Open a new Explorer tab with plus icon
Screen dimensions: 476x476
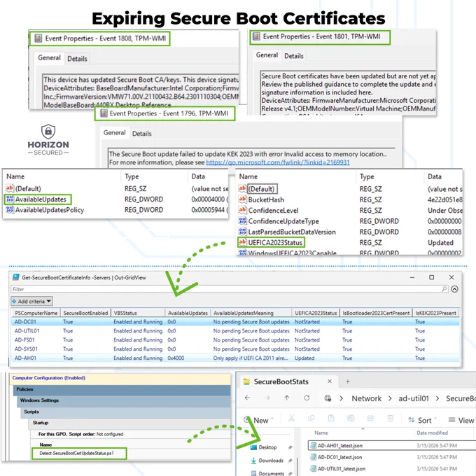tap(348, 381)
